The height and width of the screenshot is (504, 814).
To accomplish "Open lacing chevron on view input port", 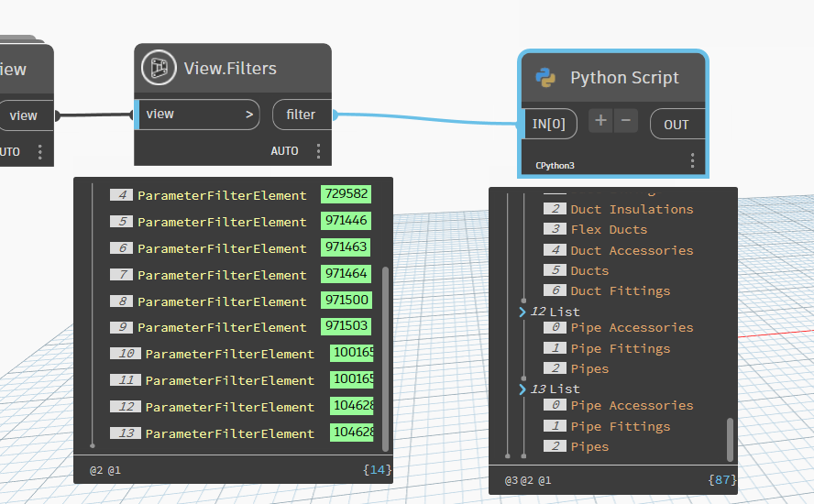I will click(249, 115).
